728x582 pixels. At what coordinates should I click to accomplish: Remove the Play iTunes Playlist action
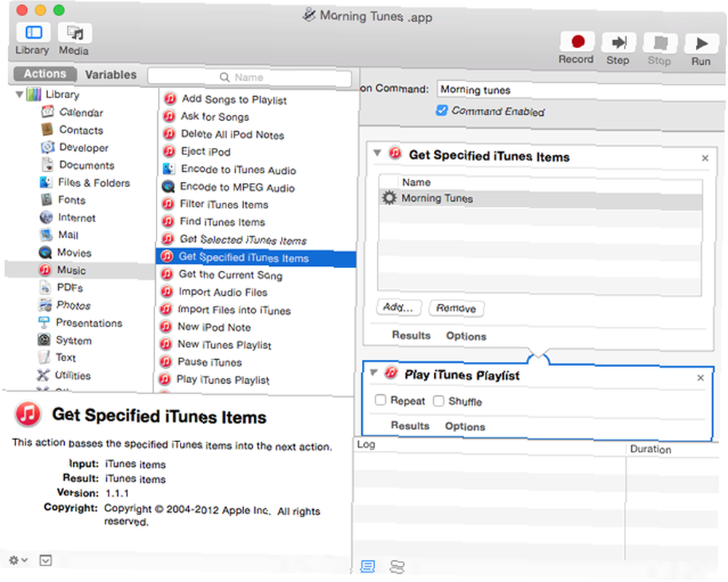[x=700, y=378]
